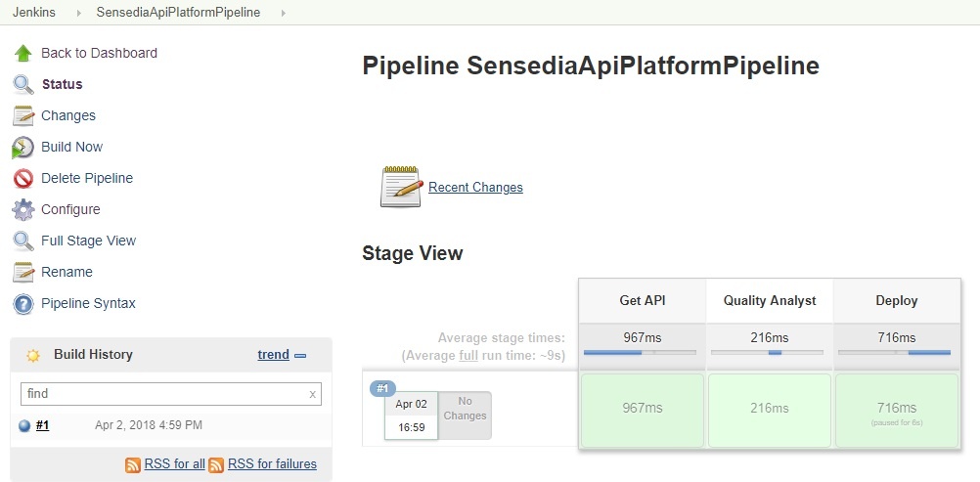The height and width of the screenshot is (482, 980).
Task: Open Configure using the gear icon
Action: point(23,209)
